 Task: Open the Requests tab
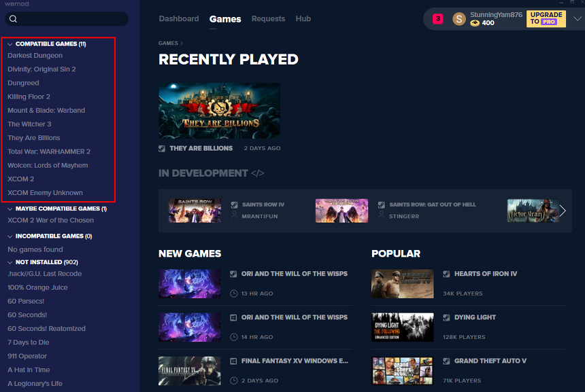pos(268,18)
